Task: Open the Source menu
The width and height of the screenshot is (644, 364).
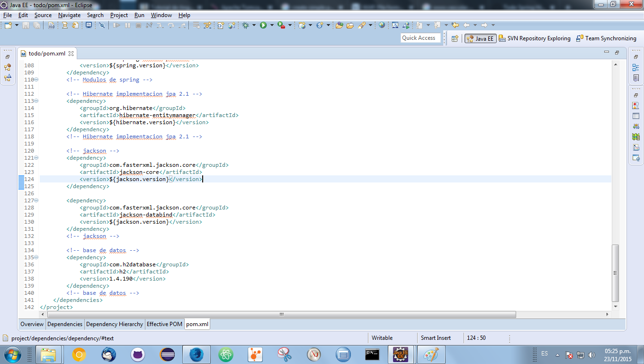Action: [x=43, y=15]
